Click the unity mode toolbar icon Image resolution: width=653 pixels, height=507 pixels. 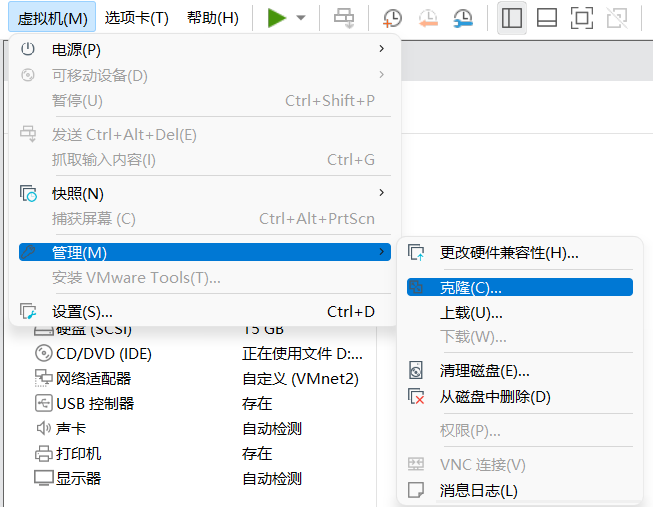[x=617, y=18]
